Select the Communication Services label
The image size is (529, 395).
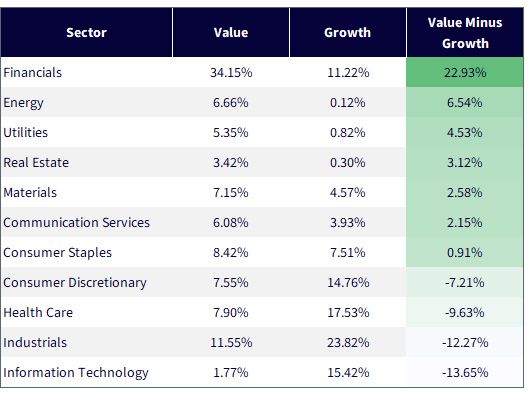[x=77, y=223]
